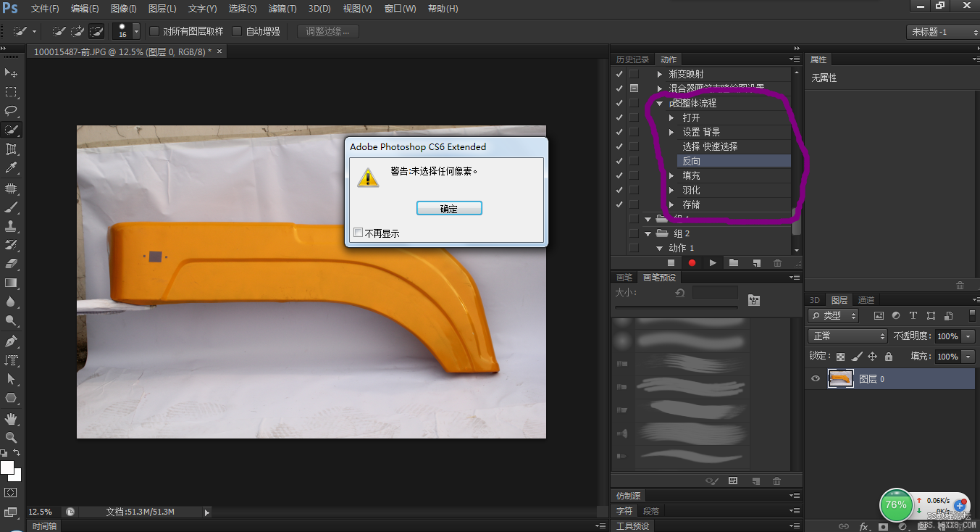Select the Eraser tool

11,264
